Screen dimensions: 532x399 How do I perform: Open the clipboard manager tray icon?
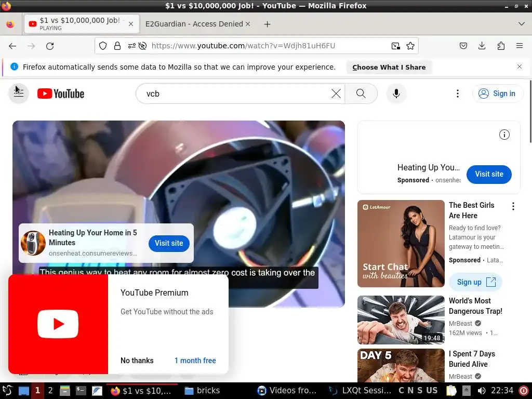pyautogui.click(x=451, y=391)
